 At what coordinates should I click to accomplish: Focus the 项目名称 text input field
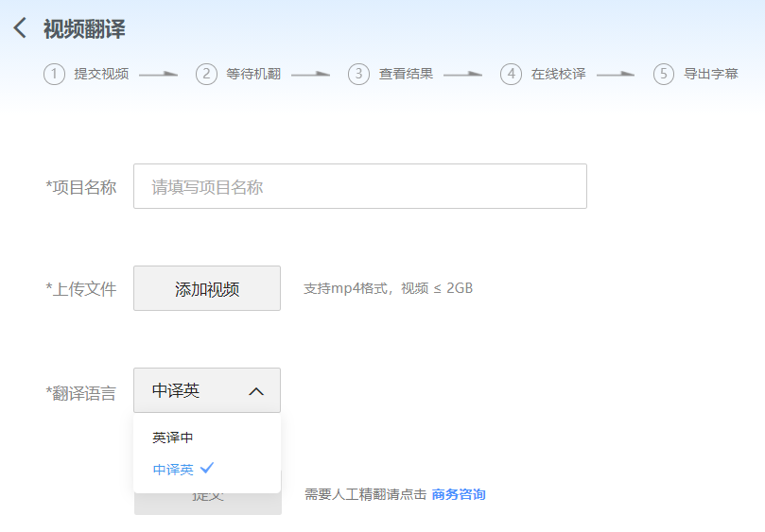[359, 186]
